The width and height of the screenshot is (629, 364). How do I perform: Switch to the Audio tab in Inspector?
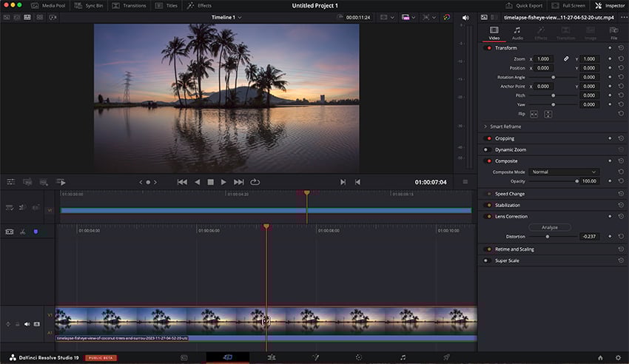(x=517, y=33)
